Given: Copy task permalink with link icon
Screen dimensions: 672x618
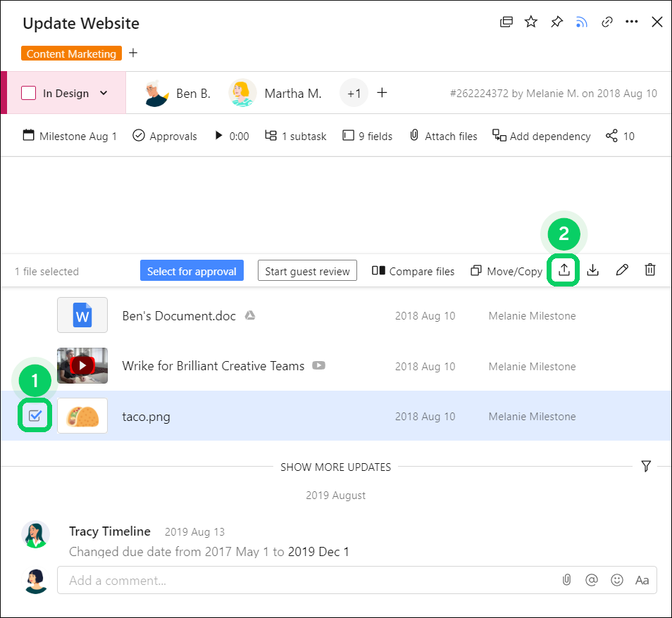Looking at the screenshot, I should [x=606, y=23].
